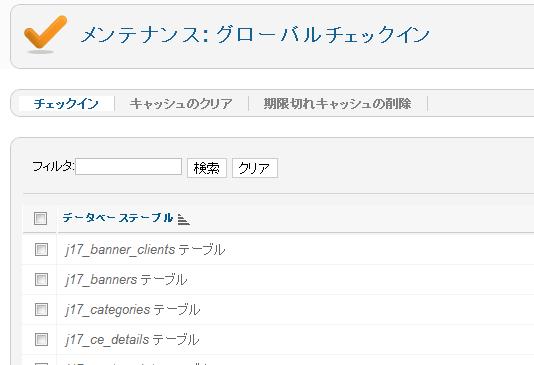Click the j17_categories テーブル row text

pos(132,310)
